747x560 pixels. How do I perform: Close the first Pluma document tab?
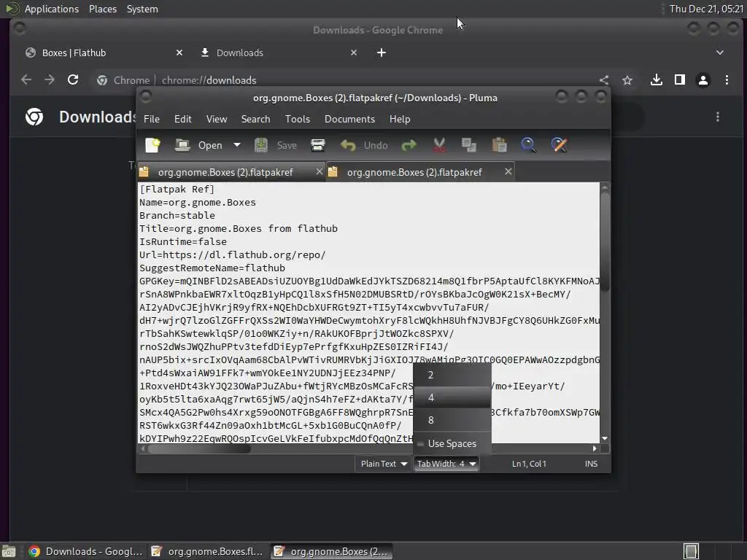tap(320, 171)
